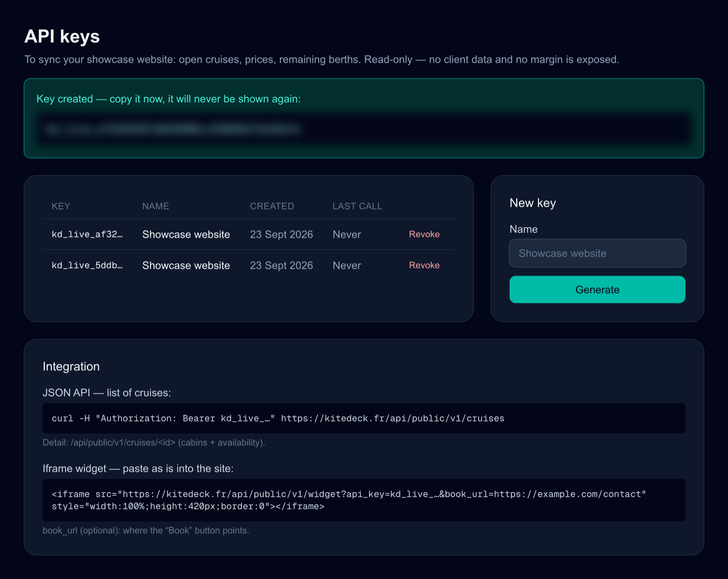This screenshot has height=579, width=728.
Task: Click 23 Sept 2026 in the 5ddb row
Action: [281, 265]
